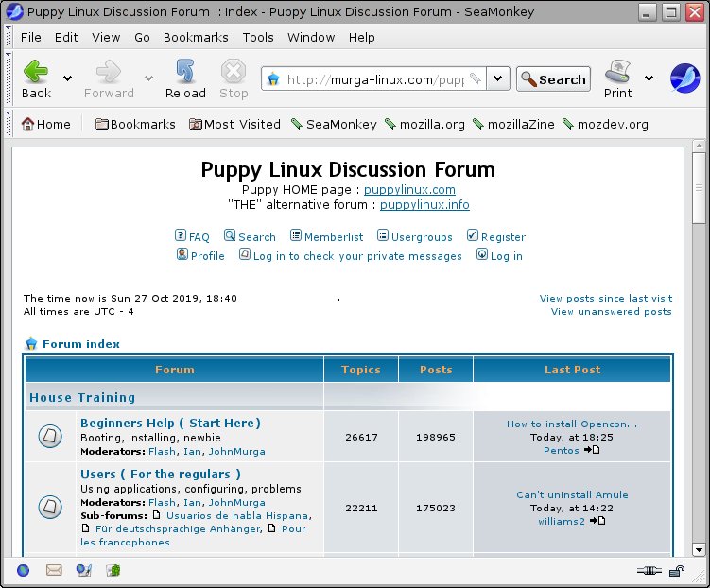Open the Navigator globe icon in status bar
The height and width of the screenshot is (588, 710).
click(x=23, y=570)
